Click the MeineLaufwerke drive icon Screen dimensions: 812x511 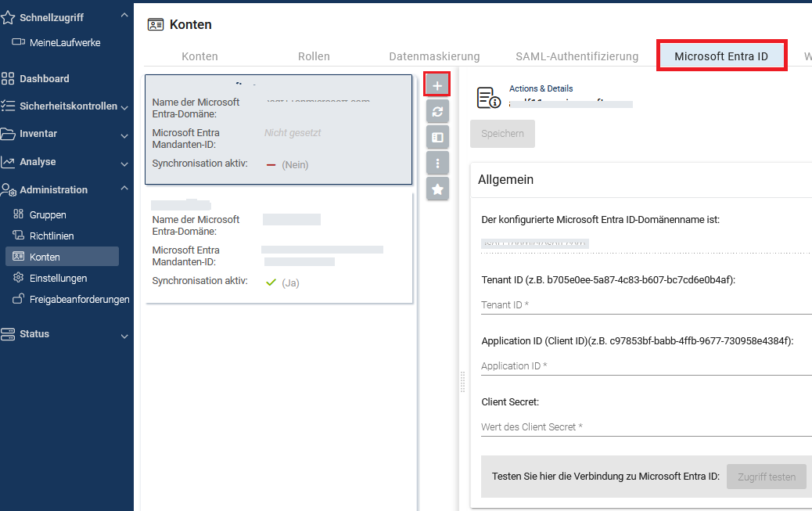point(19,42)
